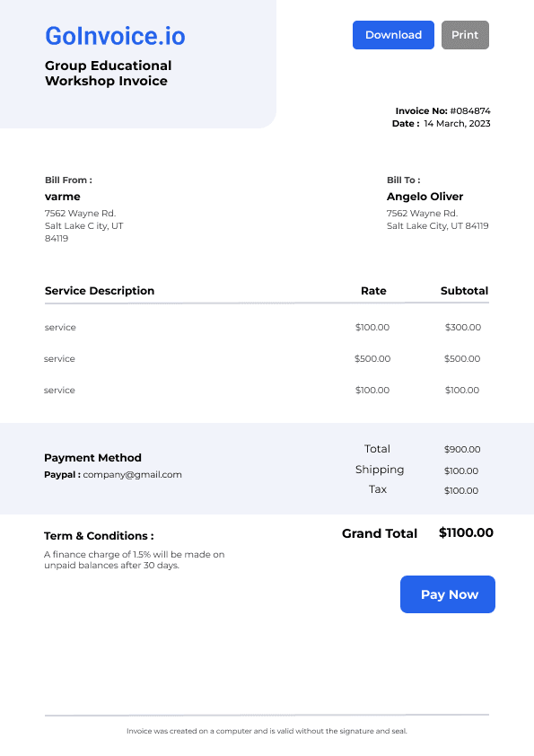Open the GoInvoice.io logo link
This screenshot has height=756, width=534.
click(115, 36)
